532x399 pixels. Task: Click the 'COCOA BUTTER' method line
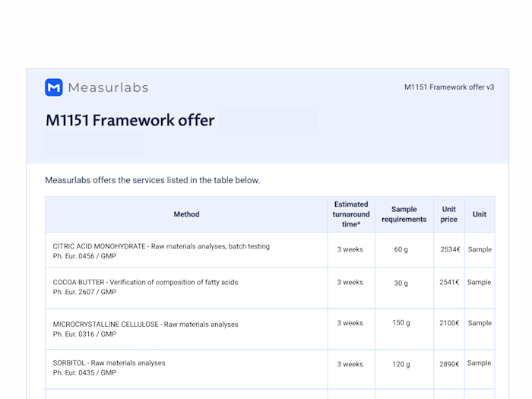pyautogui.click(x=146, y=282)
